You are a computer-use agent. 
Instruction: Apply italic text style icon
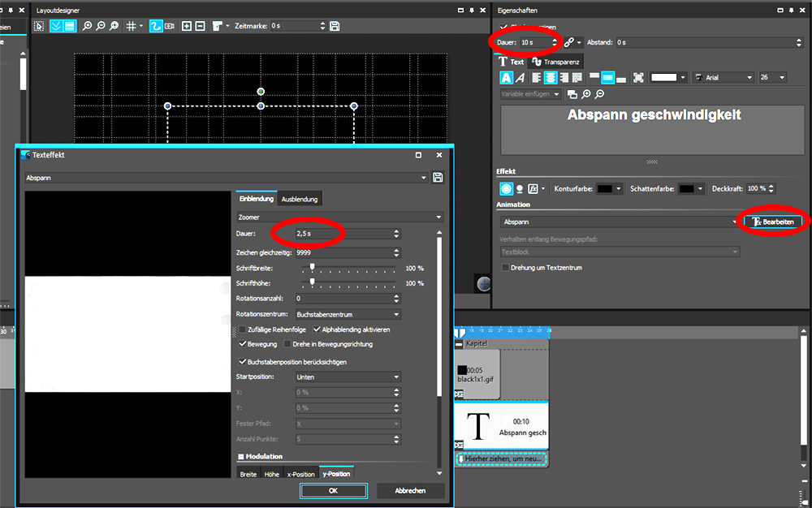[x=520, y=78]
